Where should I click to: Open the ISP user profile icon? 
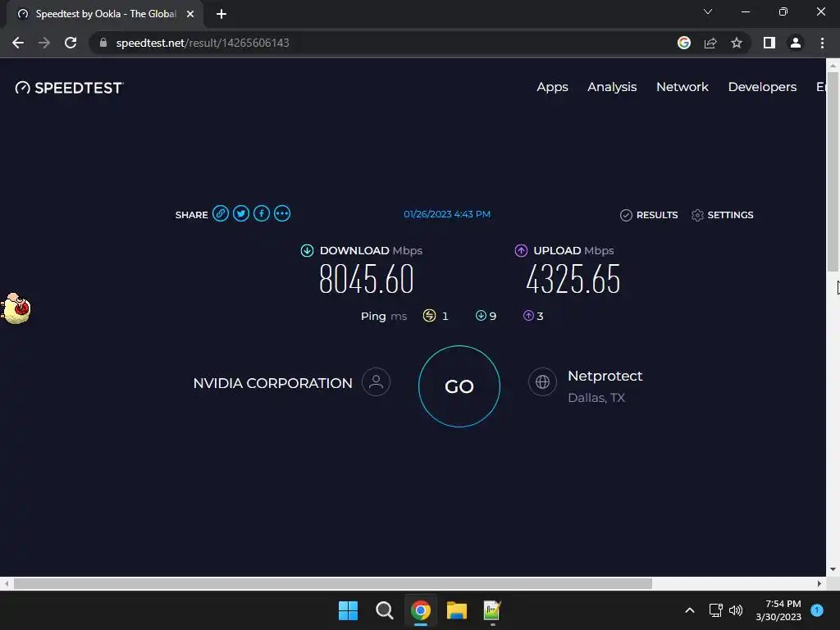376,382
